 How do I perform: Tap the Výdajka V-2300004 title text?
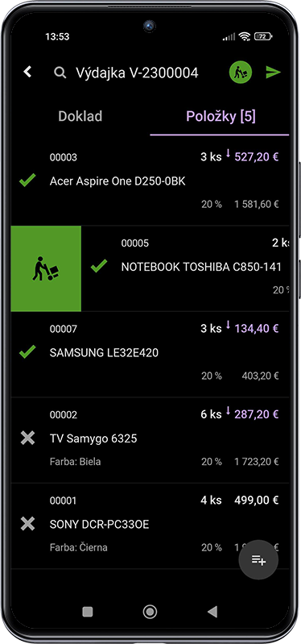click(x=137, y=73)
